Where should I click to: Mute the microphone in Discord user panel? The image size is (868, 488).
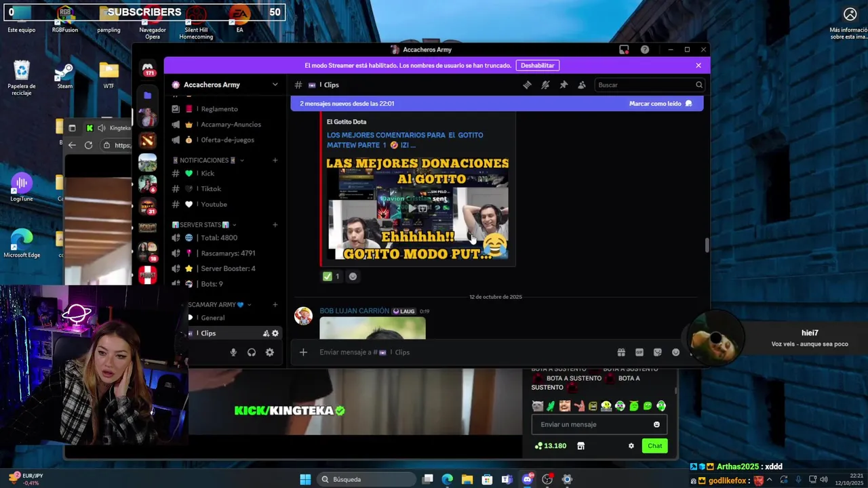[233, 352]
